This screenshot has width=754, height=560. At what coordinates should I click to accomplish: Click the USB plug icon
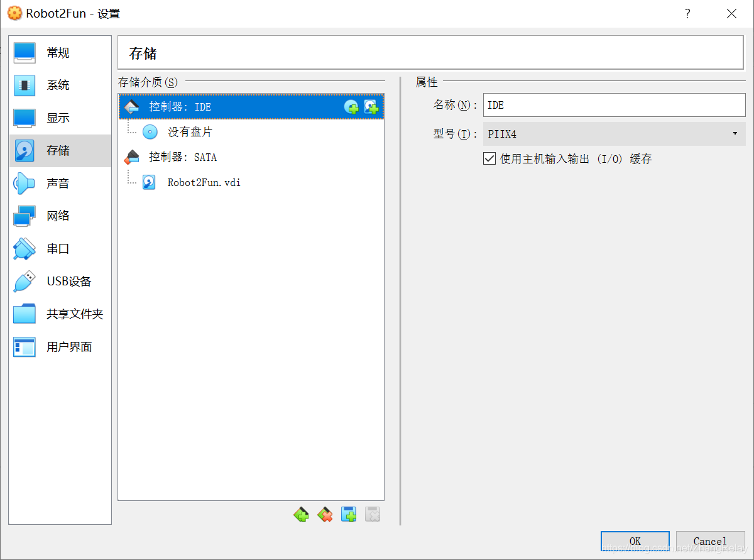25,282
